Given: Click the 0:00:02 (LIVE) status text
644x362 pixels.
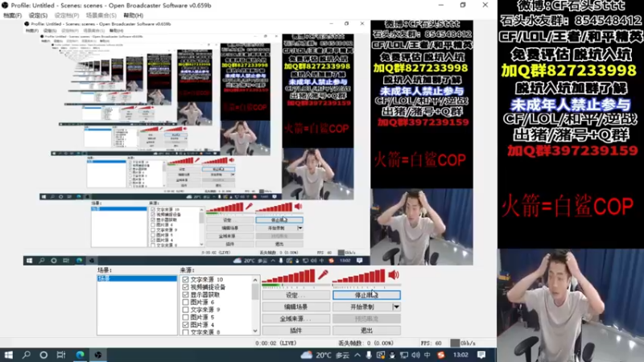Looking at the screenshot, I should (x=276, y=343).
